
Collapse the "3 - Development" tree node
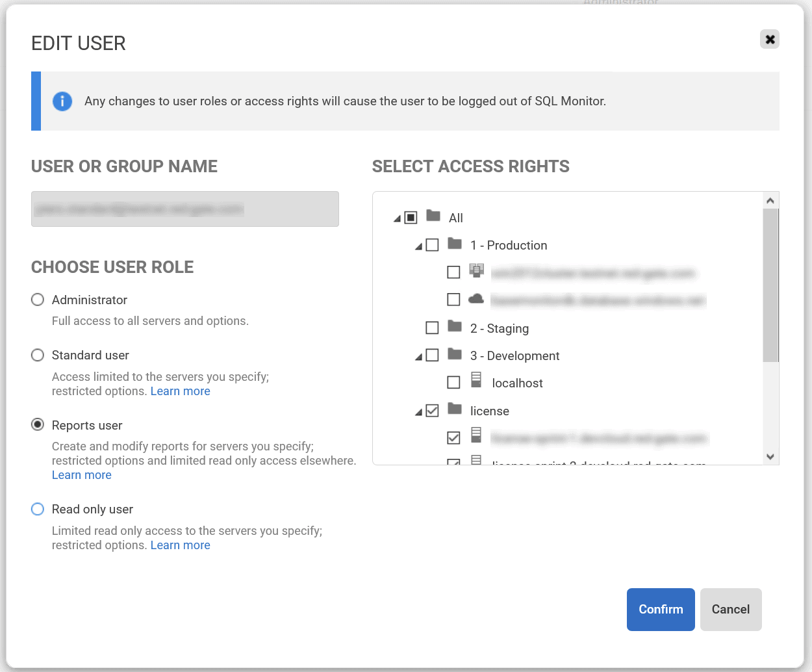click(x=419, y=355)
